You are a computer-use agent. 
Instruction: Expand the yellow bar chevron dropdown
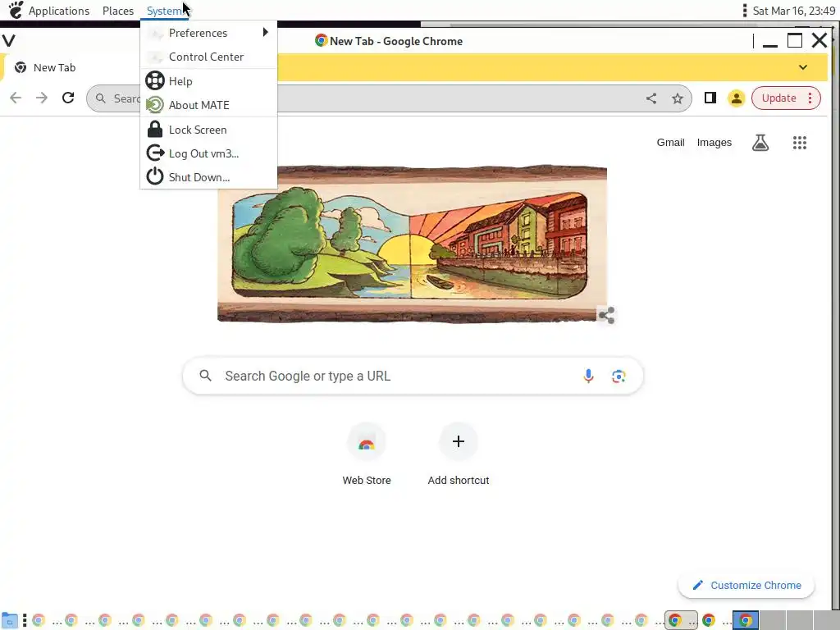click(802, 67)
